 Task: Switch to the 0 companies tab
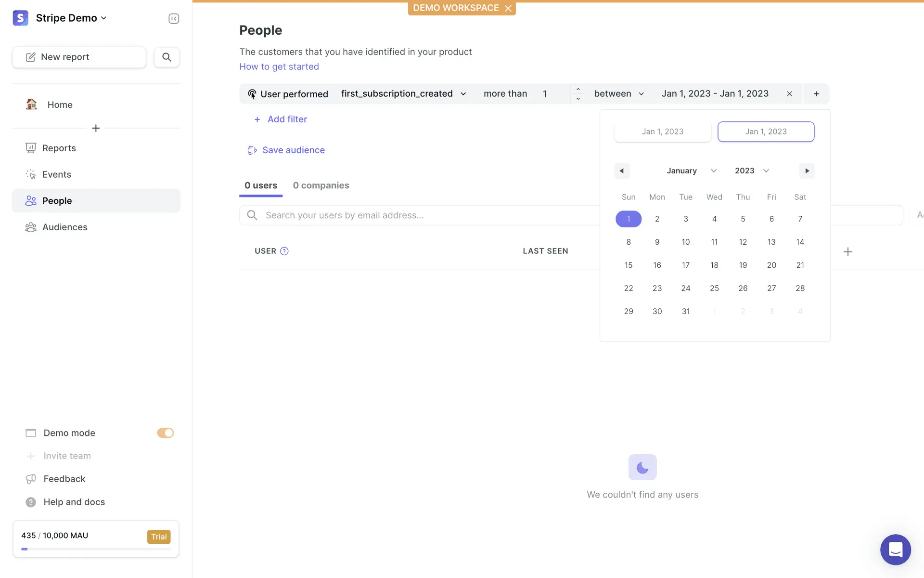(321, 185)
